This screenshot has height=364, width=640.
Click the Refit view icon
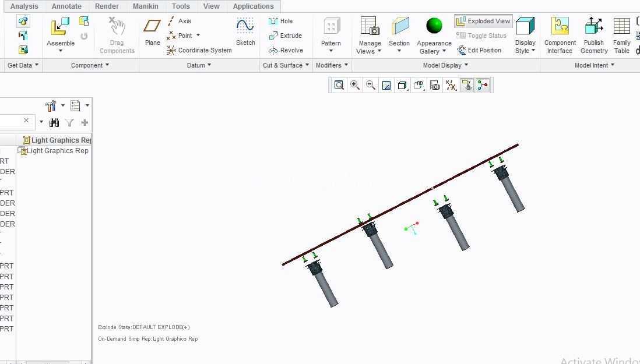click(339, 85)
